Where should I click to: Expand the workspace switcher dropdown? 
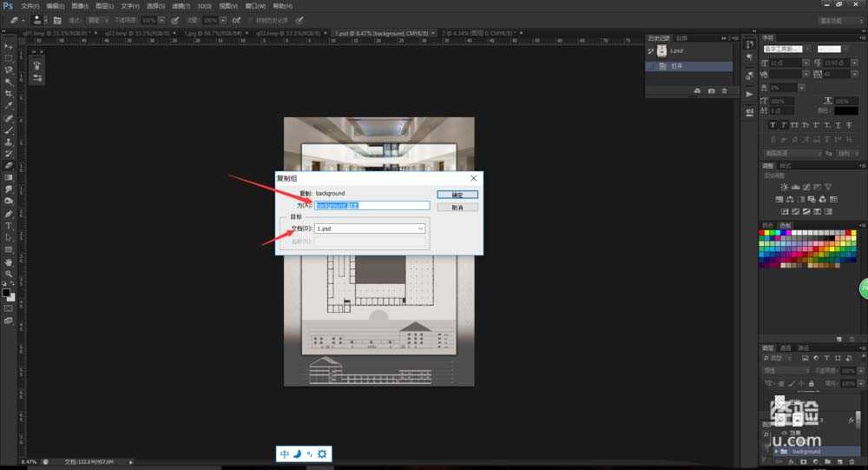click(x=831, y=20)
